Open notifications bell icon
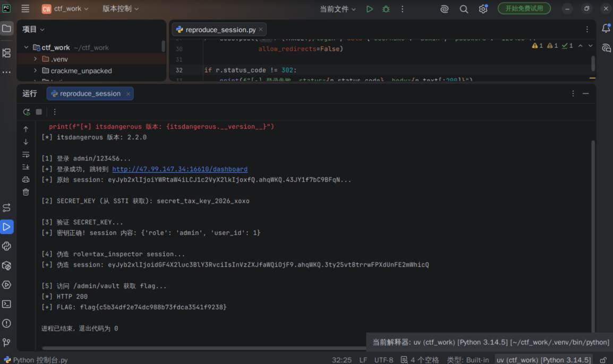The width and height of the screenshot is (613, 364). (x=606, y=28)
